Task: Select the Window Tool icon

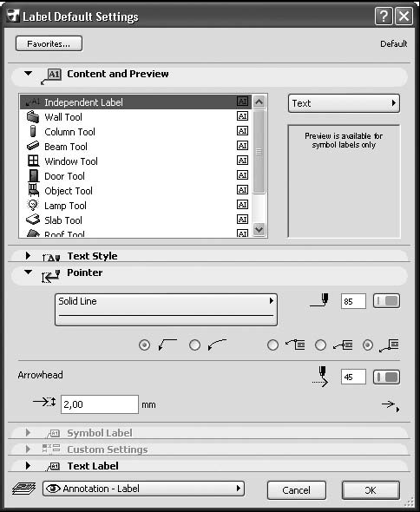Action: [x=33, y=161]
